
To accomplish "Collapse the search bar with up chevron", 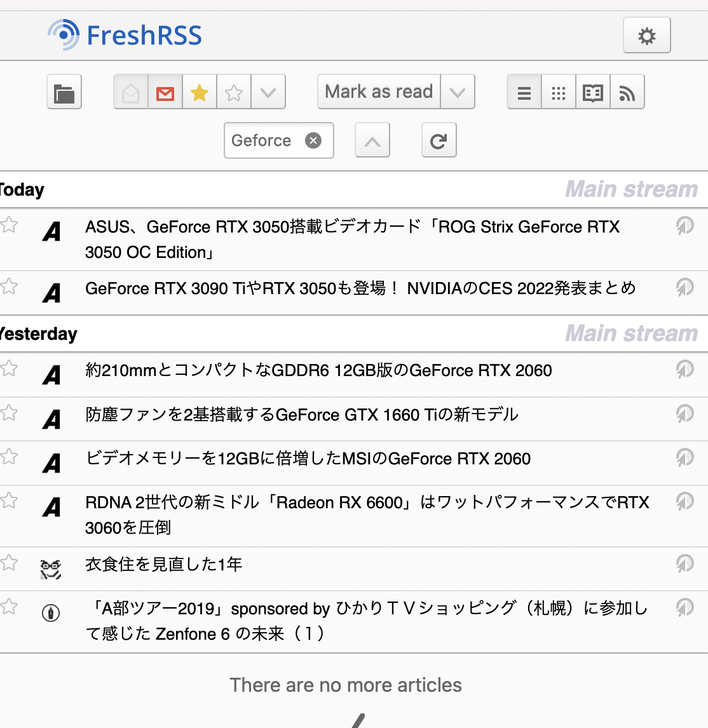I will pyautogui.click(x=372, y=140).
